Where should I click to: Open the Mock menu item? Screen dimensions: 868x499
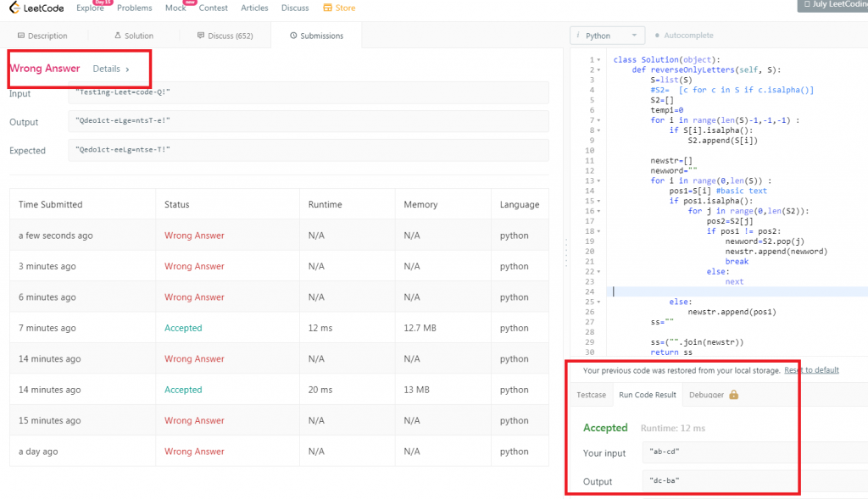pos(175,8)
